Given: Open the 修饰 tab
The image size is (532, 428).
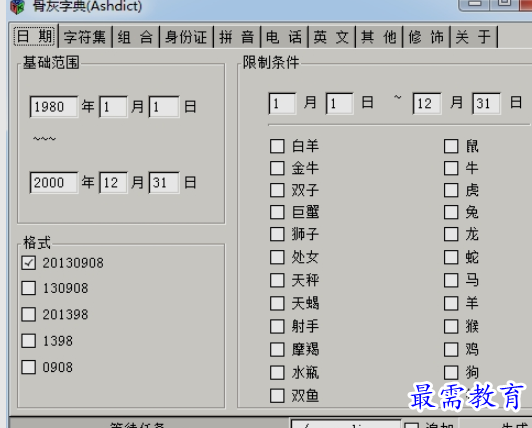Looking at the screenshot, I should [426, 37].
